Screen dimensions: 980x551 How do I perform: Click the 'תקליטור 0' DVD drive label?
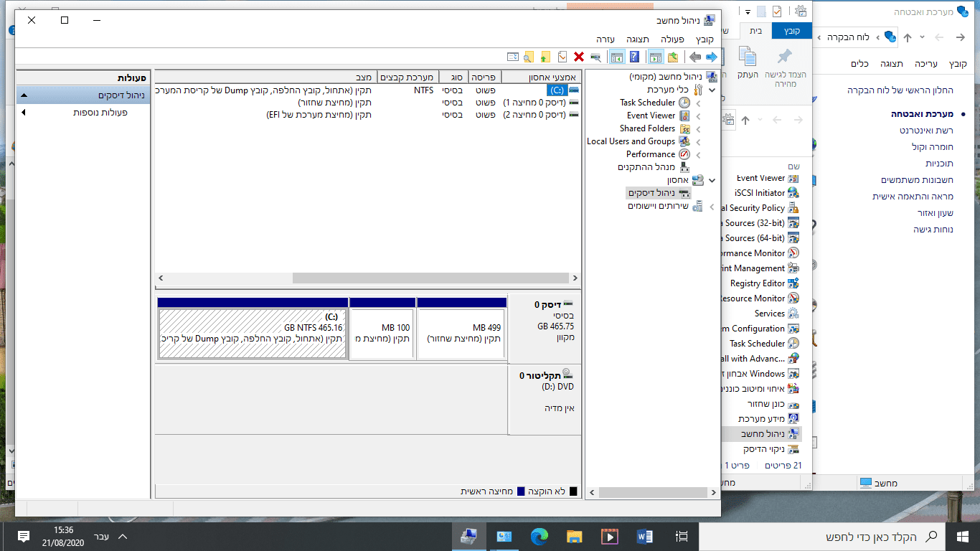[545, 399]
